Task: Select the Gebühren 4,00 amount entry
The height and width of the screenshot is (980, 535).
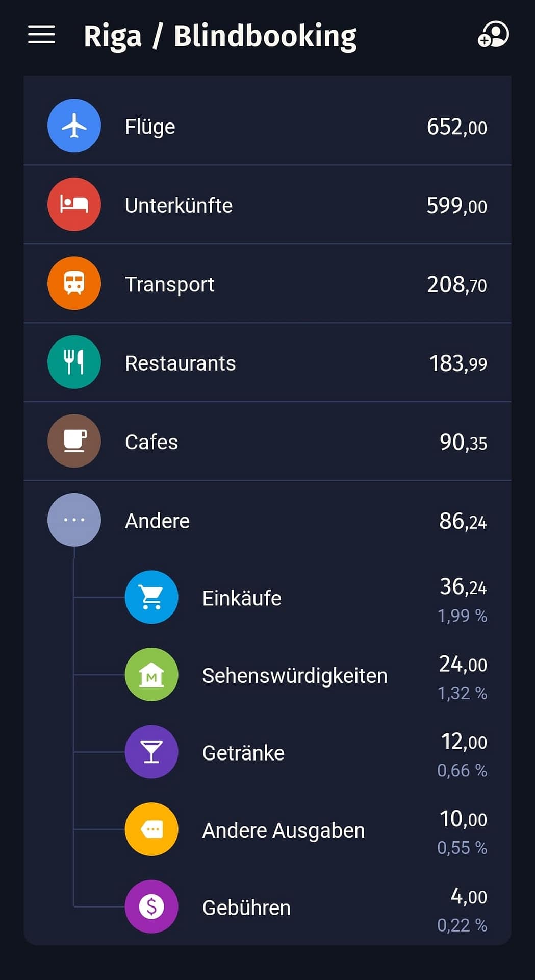Action: tap(468, 897)
